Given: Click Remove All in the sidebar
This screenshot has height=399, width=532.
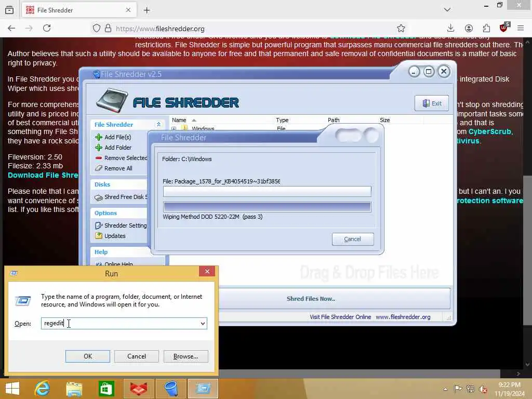Looking at the screenshot, I should coord(118,168).
